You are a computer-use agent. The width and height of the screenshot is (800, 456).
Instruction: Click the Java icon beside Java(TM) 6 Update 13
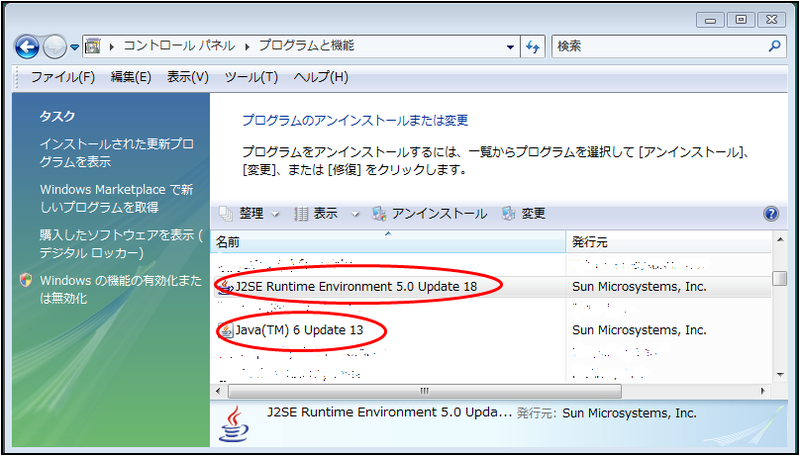point(225,330)
